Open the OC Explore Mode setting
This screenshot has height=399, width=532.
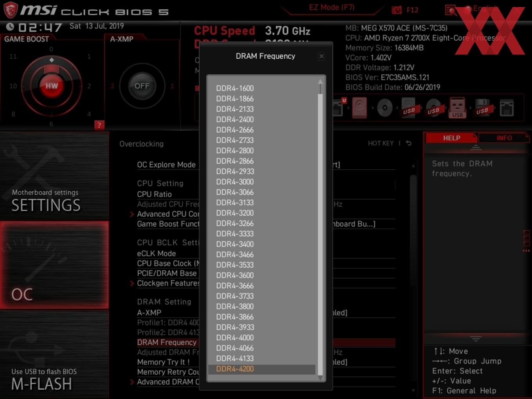[x=166, y=165]
